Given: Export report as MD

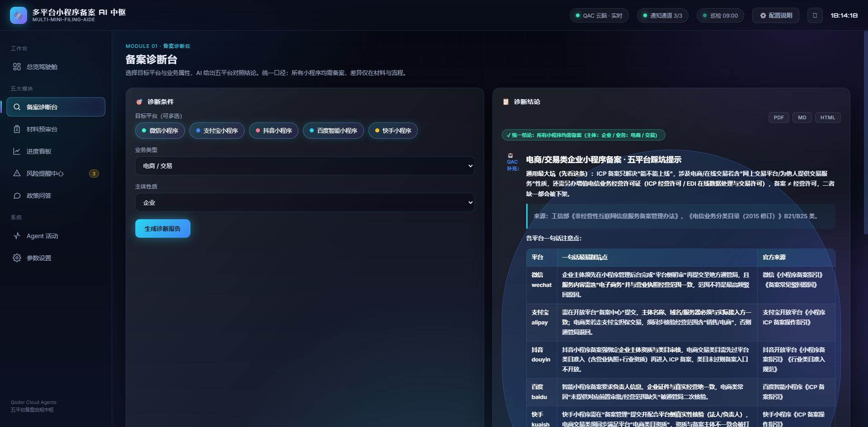Looking at the screenshot, I should pyautogui.click(x=802, y=117).
